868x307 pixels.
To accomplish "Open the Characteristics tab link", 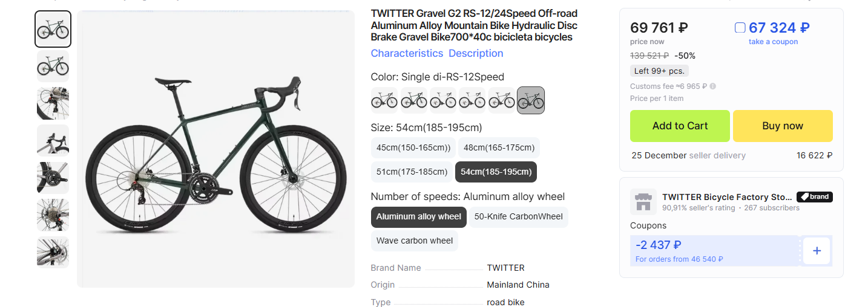I will click(407, 53).
